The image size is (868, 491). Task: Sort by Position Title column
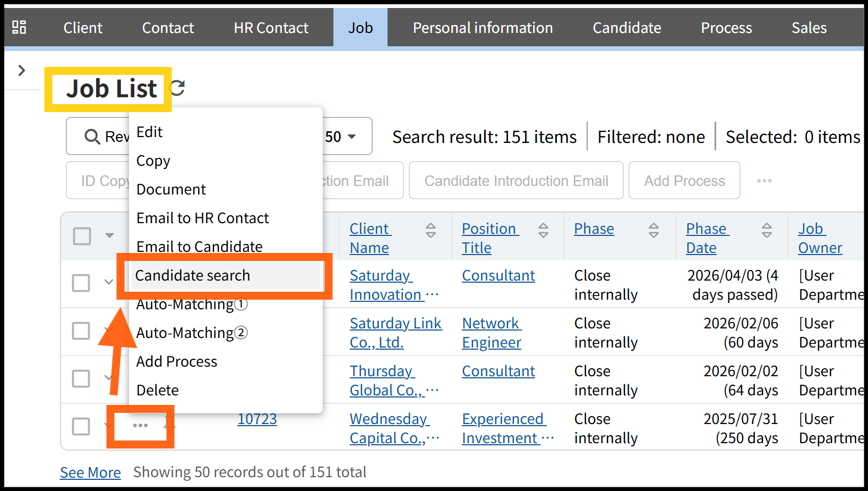543,230
